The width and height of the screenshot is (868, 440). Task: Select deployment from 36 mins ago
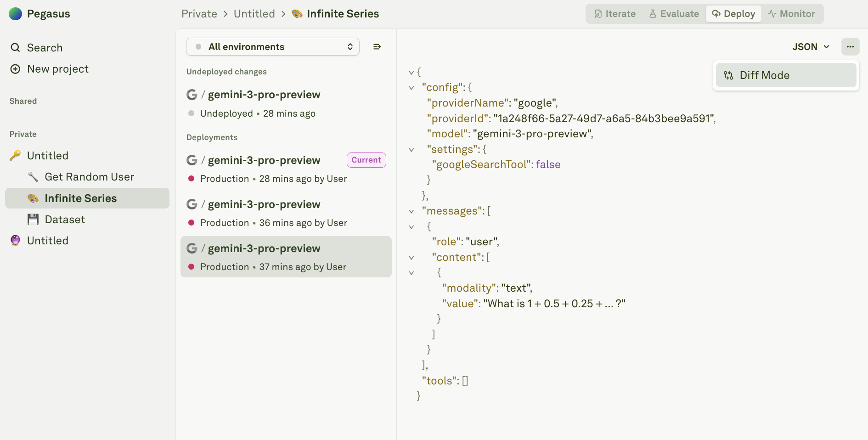click(286, 214)
